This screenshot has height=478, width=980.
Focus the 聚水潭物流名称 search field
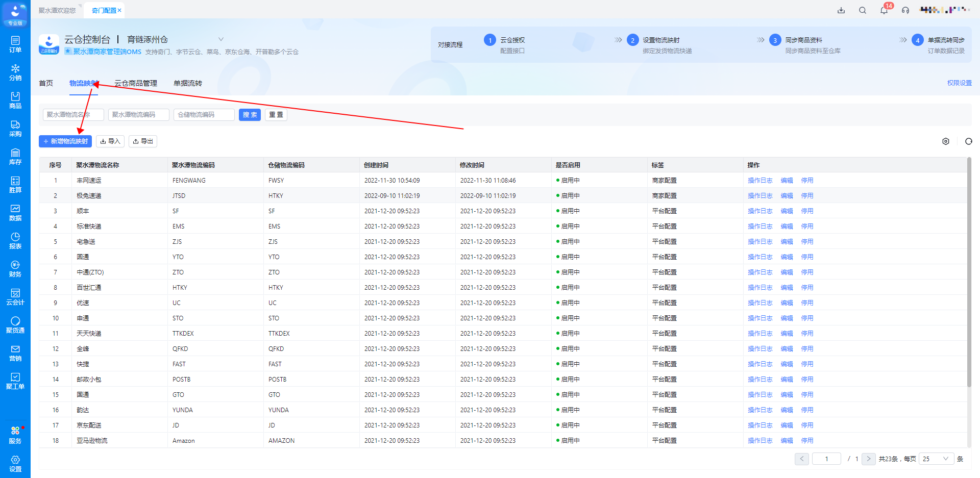tap(73, 115)
